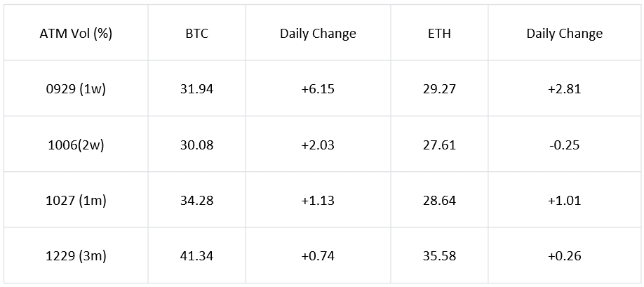Click the BTC value 31.94
This screenshot has height=287, width=644.
pyautogui.click(x=196, y=88)
